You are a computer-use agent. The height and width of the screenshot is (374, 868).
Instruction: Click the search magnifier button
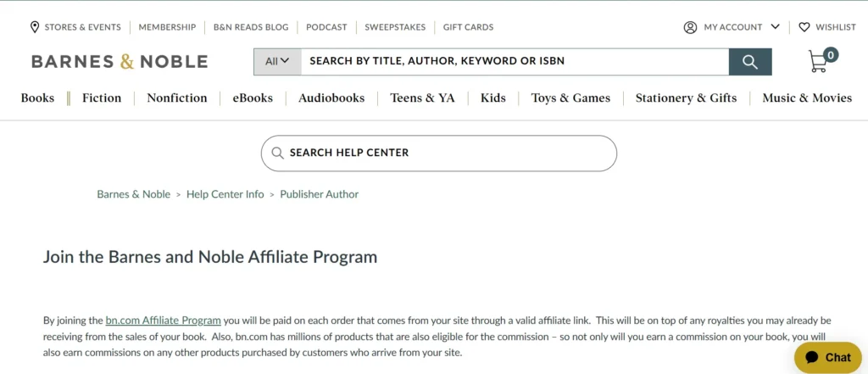click(x=750, y=62)
